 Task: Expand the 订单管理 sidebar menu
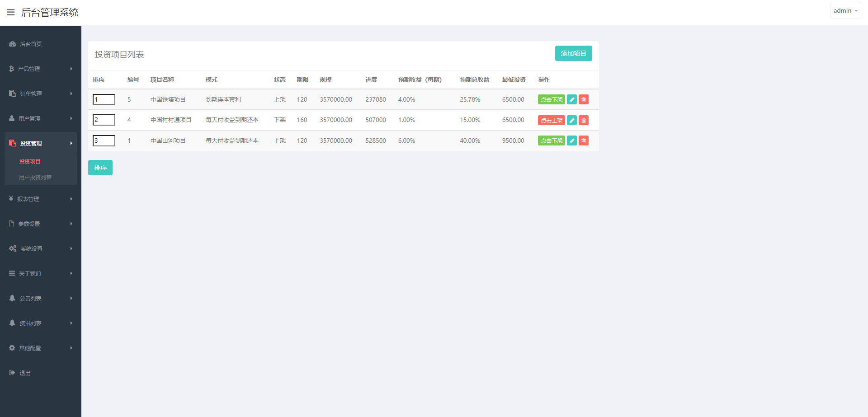pos(41,94)
